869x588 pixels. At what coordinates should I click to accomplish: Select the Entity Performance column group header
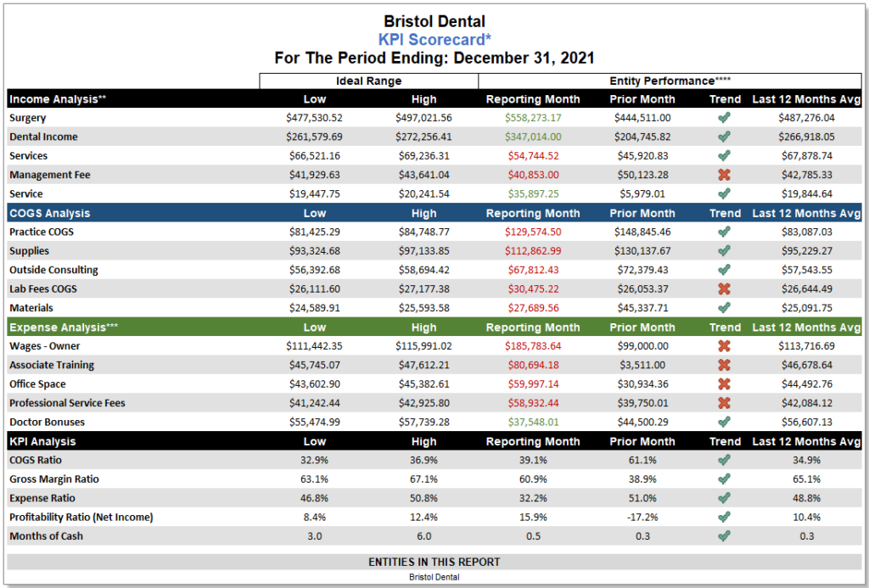click(x=670, y=81)
